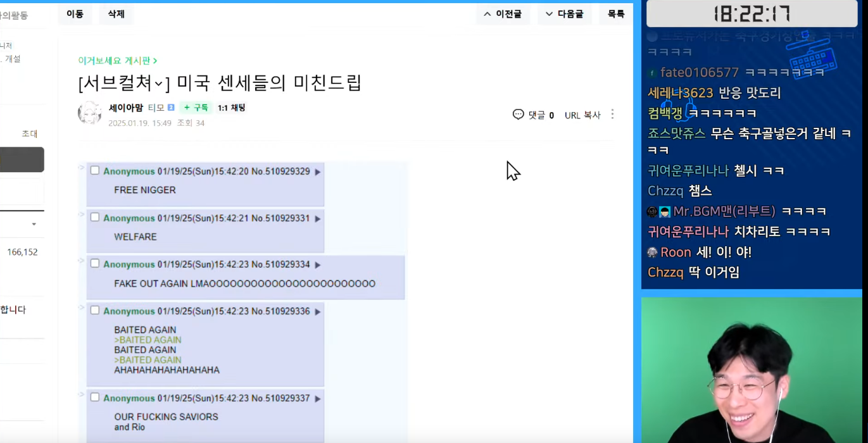The height and width of the screenshot is (443, 868).
Task: Click the green badge before fate0106577
Action: 652,73
